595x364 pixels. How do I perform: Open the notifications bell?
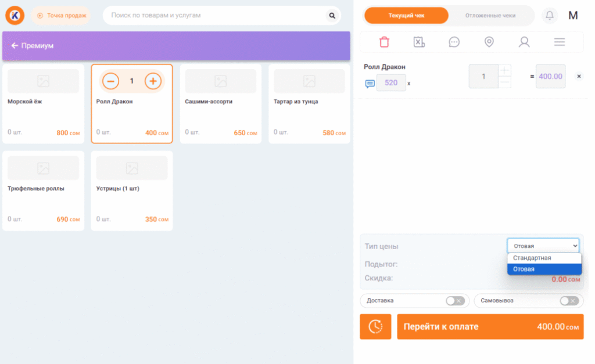[549, 16]
